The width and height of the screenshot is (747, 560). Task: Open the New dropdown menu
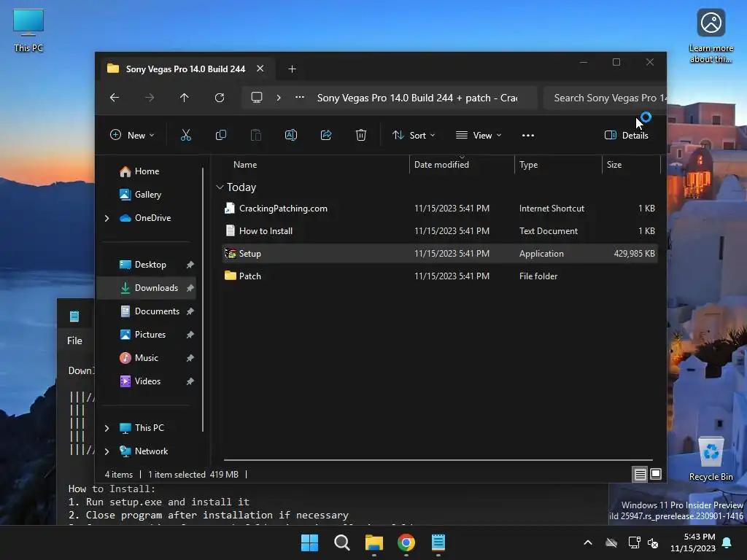[x=132, y=135]
